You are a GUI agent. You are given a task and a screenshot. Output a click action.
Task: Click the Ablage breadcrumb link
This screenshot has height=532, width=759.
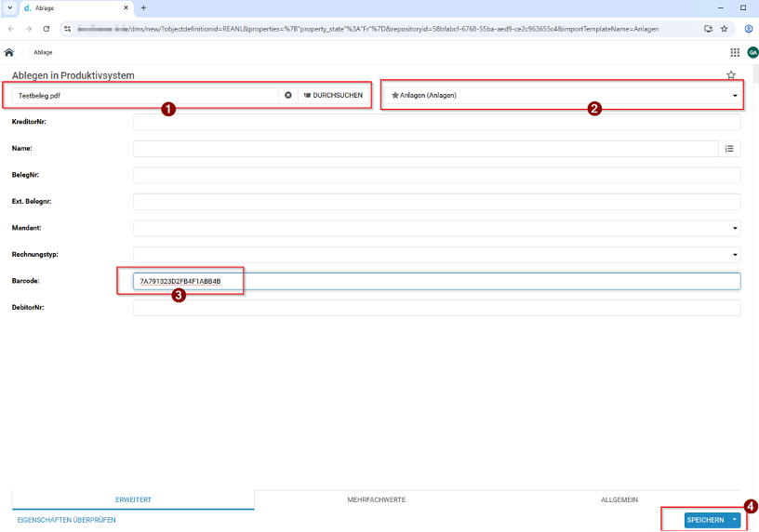pyautogui.click(x=43, y=52)
